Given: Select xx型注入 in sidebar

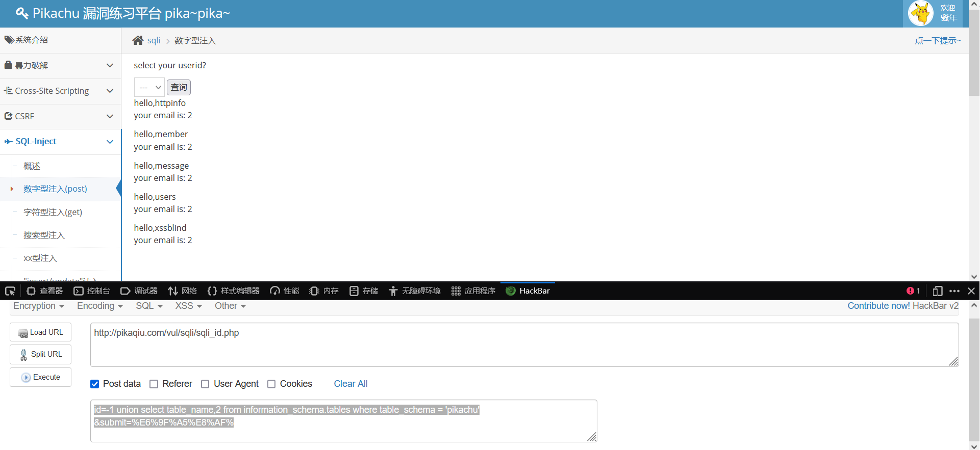Looking at the screenshot, I should tap(40, 258).
